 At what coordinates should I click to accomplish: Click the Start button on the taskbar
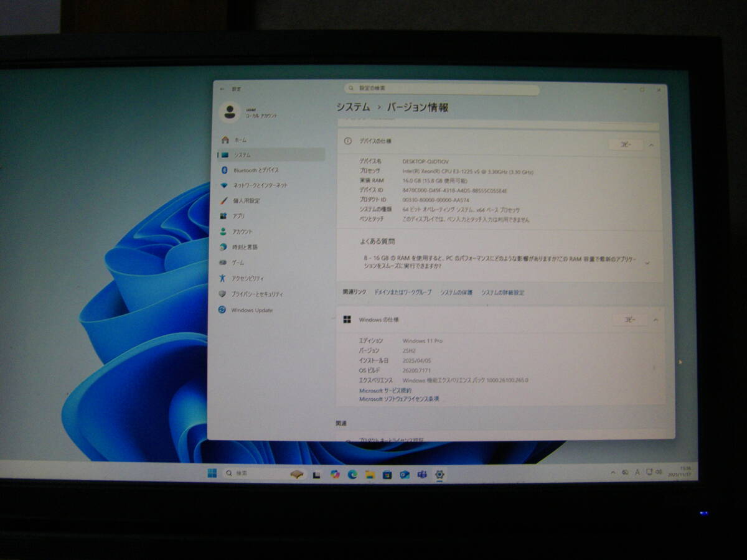(x=212, y=474)
